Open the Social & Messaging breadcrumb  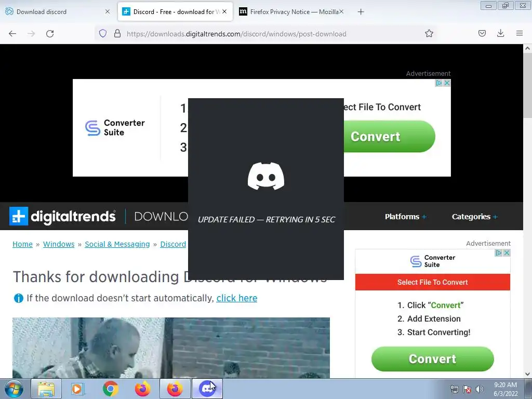(x=117, y=244)
